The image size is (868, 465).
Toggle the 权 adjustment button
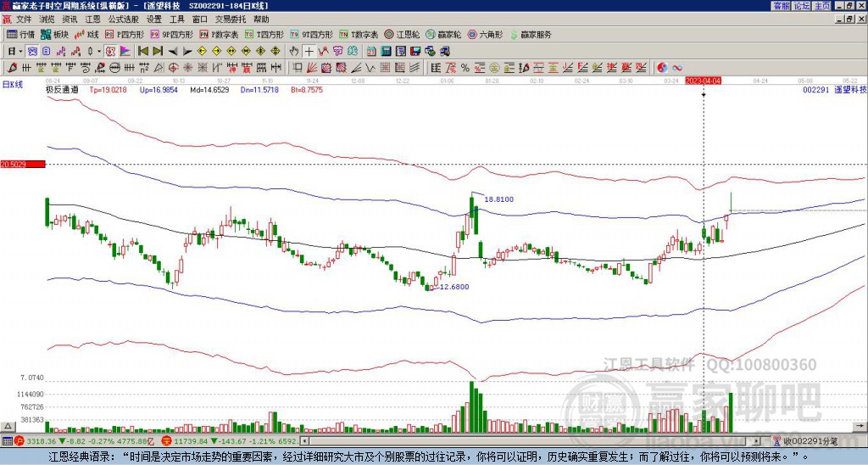click(110, 52)
